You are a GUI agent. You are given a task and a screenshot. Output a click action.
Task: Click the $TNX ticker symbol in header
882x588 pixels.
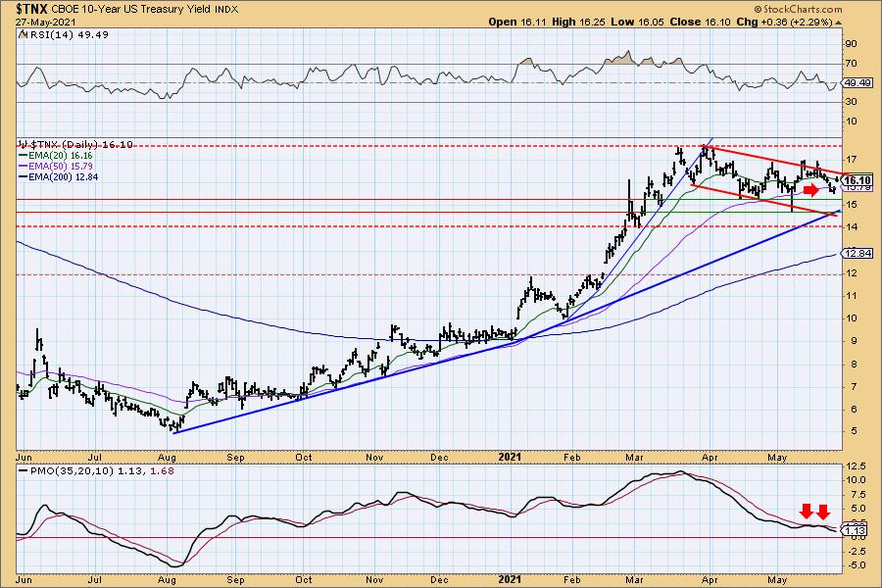(32, 9)
